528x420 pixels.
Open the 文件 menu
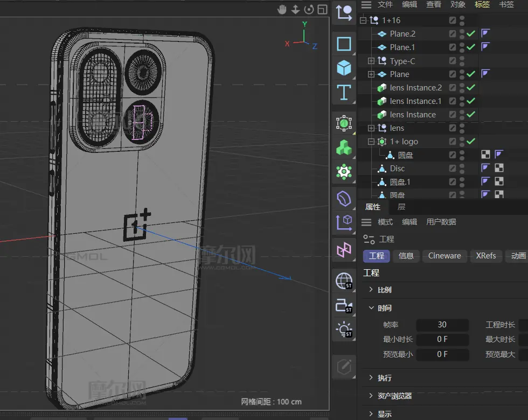click(385, 4)
